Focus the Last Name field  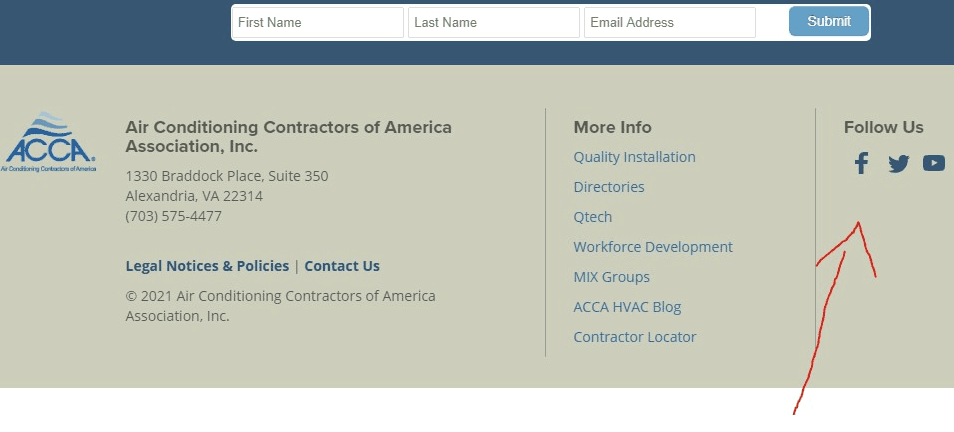(493, 23)
